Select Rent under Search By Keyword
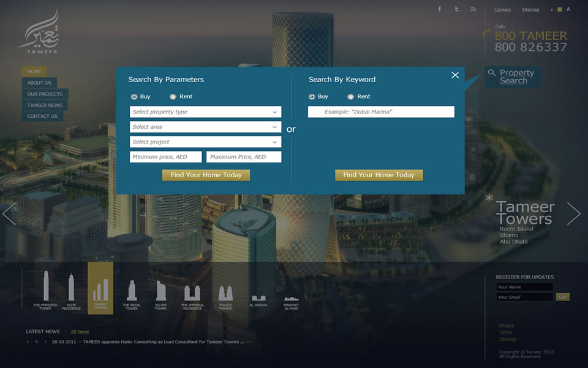Screen dimensions: 588x368 pyautogui.click(x=351, y=97)
